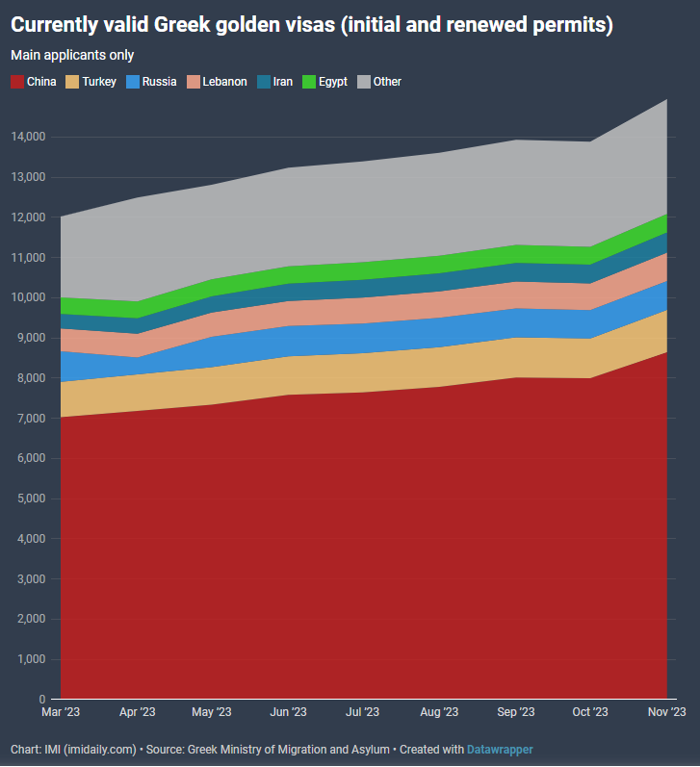Click the Aug '23 axis label
Viewport: 700px width, 767px height.
coord(439,712)
